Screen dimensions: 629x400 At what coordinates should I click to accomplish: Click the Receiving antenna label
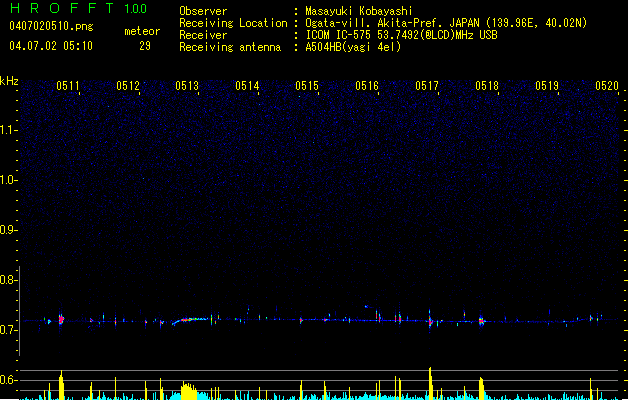tap(230, 47)
